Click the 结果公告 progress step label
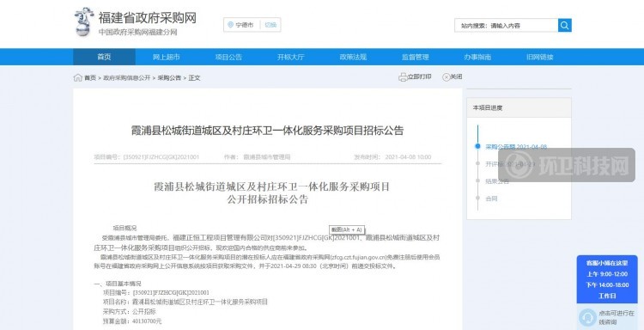 (497, 181)
